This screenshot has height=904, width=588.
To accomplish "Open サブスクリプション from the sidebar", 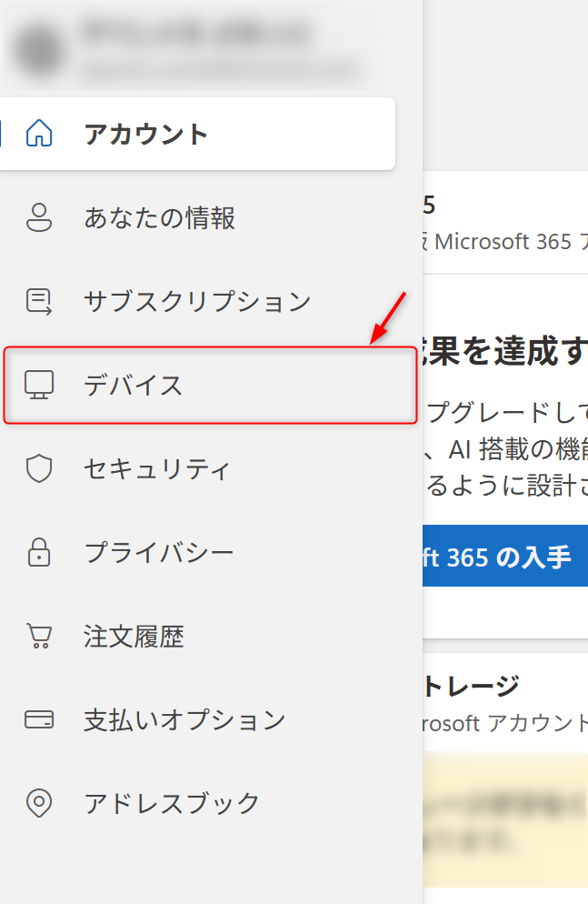I will [x=197, y=302].
